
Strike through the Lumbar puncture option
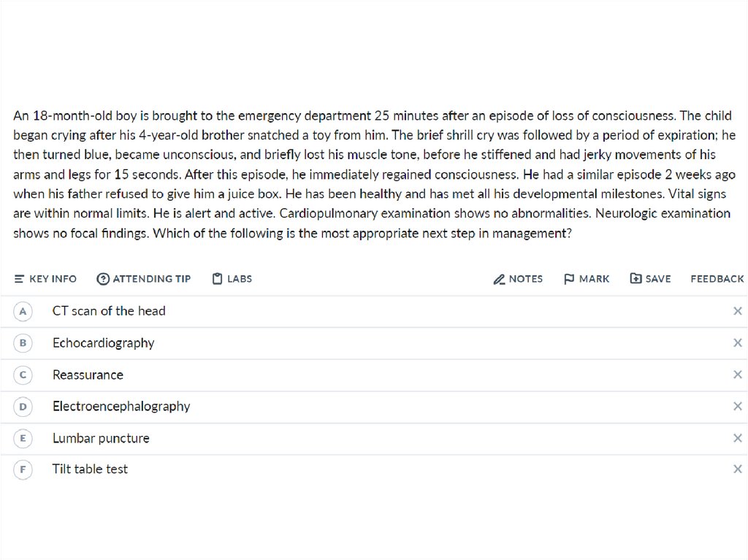[x=737, y=438]
